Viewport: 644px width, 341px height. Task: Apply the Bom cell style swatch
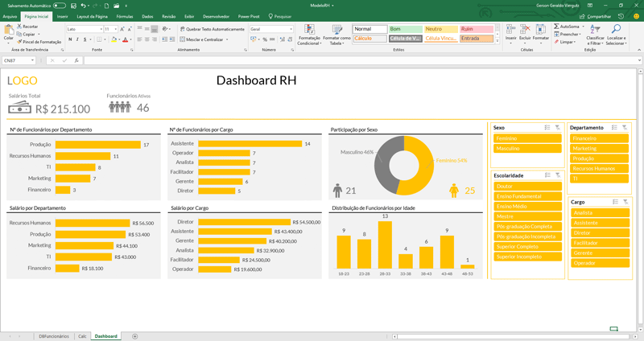click(406, 29)
